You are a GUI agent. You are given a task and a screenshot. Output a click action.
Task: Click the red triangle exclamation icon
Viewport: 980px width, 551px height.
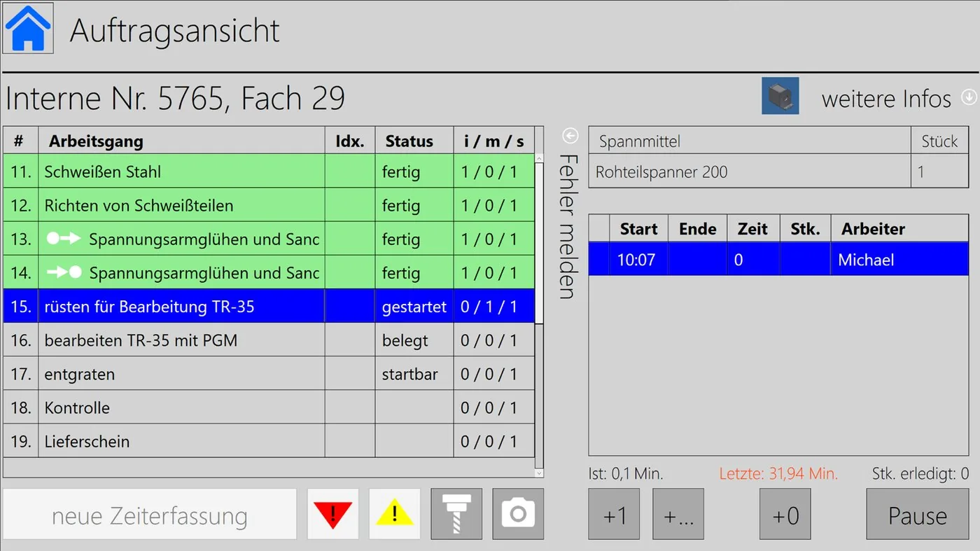tap(333, 514)
